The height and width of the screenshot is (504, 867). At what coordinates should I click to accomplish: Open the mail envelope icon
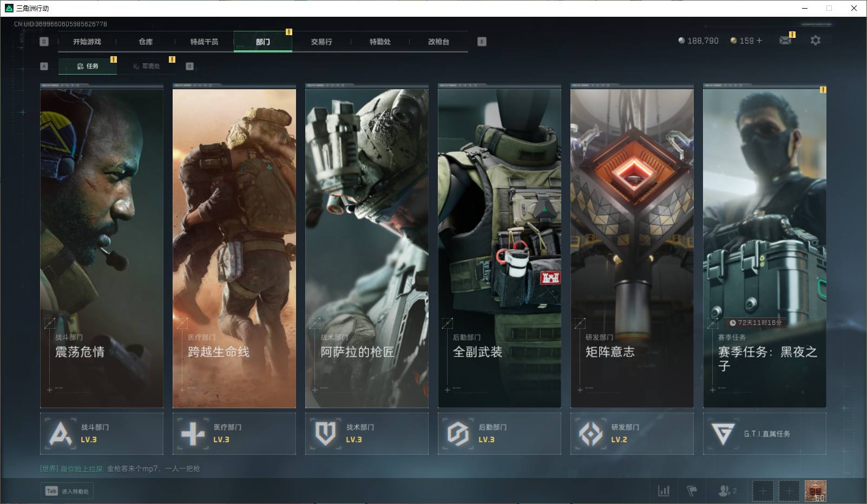(x=785, y=41)
